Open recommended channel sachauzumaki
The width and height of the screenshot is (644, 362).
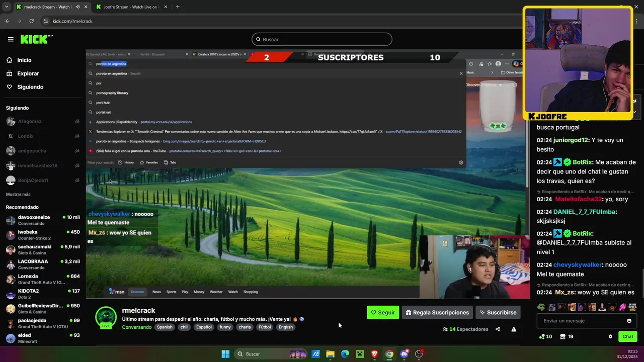[x=43, y=249]
